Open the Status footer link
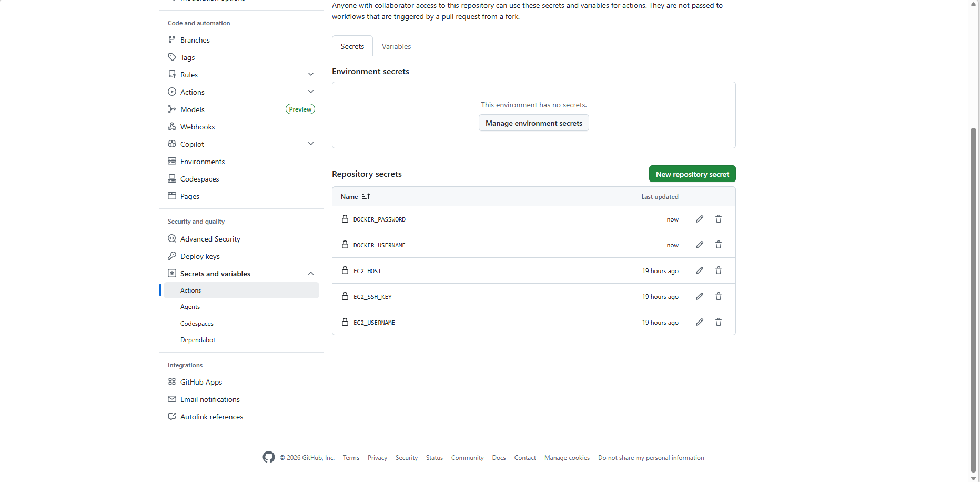Screen dimensions: 980x482 point(435,458)
